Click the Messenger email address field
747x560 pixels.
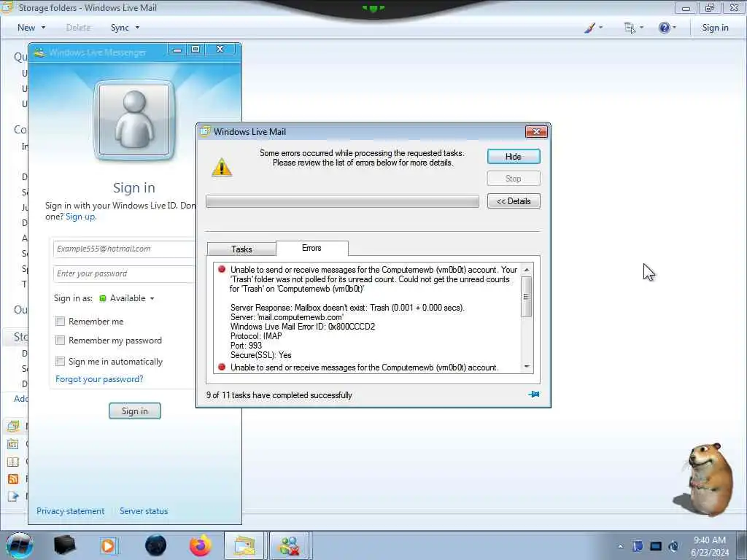124,249
